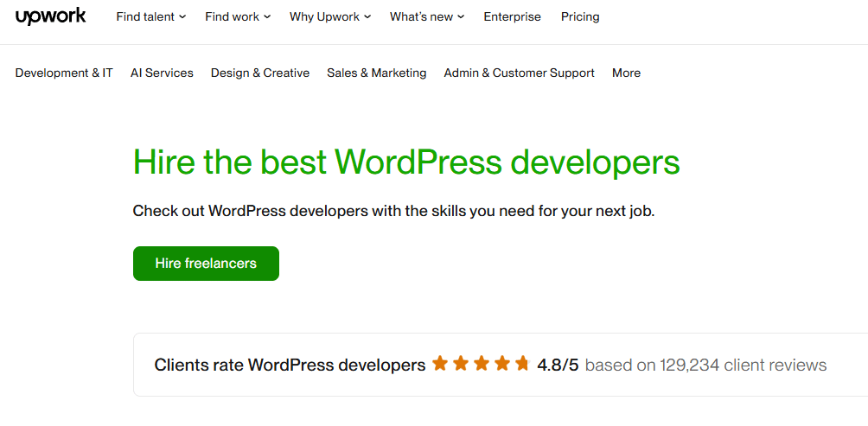Choose the Sales & Marketing category
This screenshot has height=426, width=868.
377,73
